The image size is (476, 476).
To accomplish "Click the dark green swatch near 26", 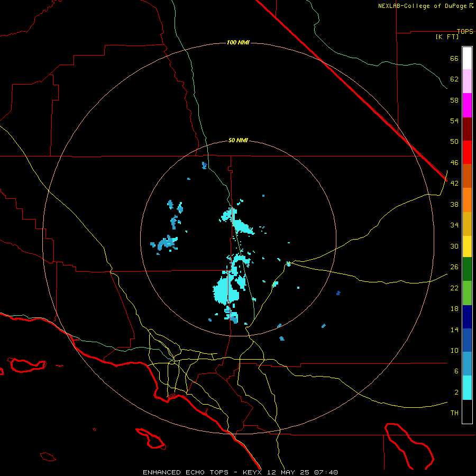I will (x=467, y=269).
